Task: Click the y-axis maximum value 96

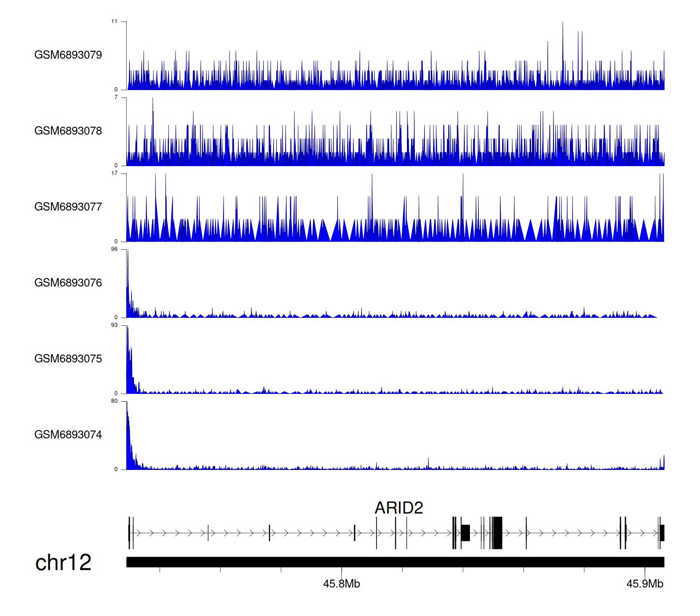Action: [114, 249]
